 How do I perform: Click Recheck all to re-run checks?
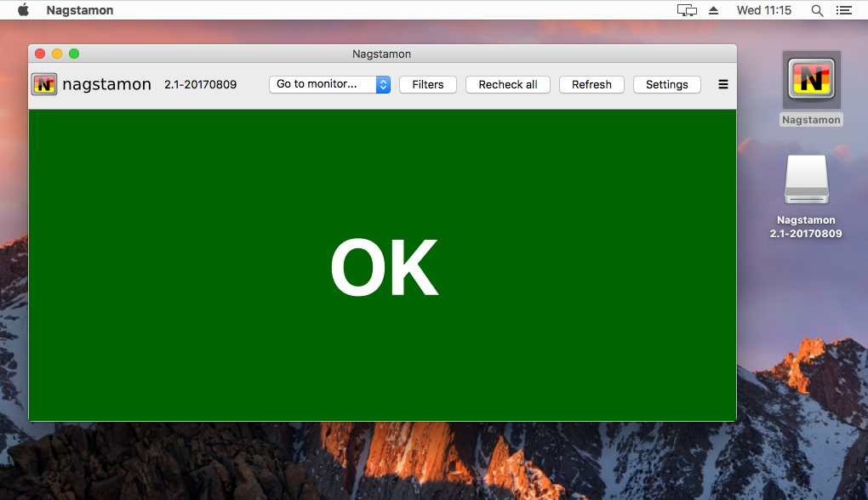507,84
